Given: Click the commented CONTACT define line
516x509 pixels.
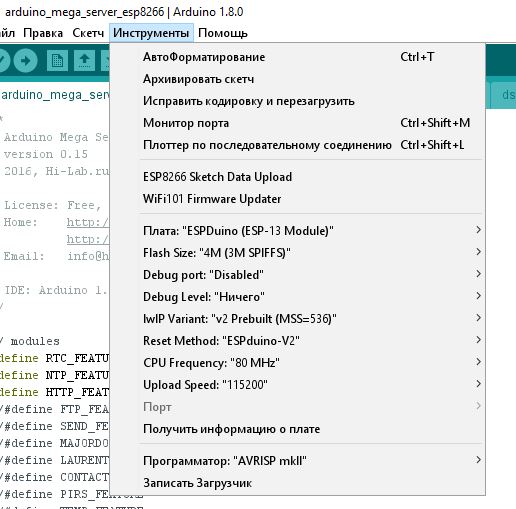Looking at the screenshot, I should [x=54, y=477].
